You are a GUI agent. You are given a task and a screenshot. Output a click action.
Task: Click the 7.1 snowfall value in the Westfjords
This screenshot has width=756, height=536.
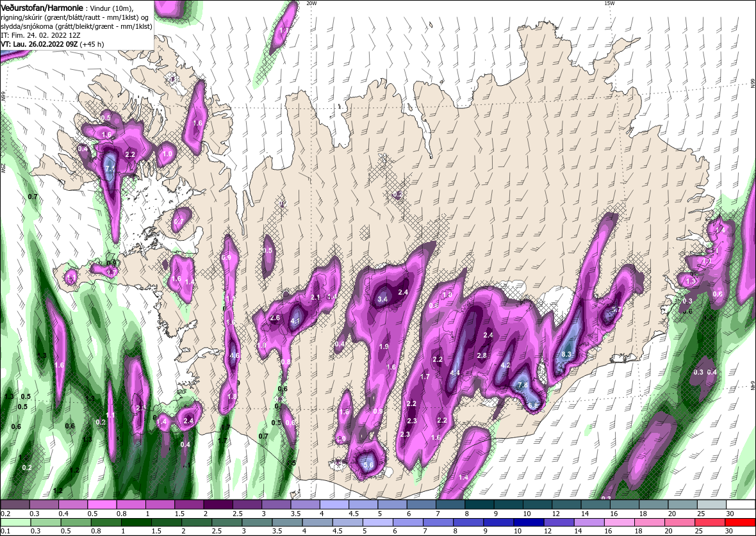pos(110,168)
